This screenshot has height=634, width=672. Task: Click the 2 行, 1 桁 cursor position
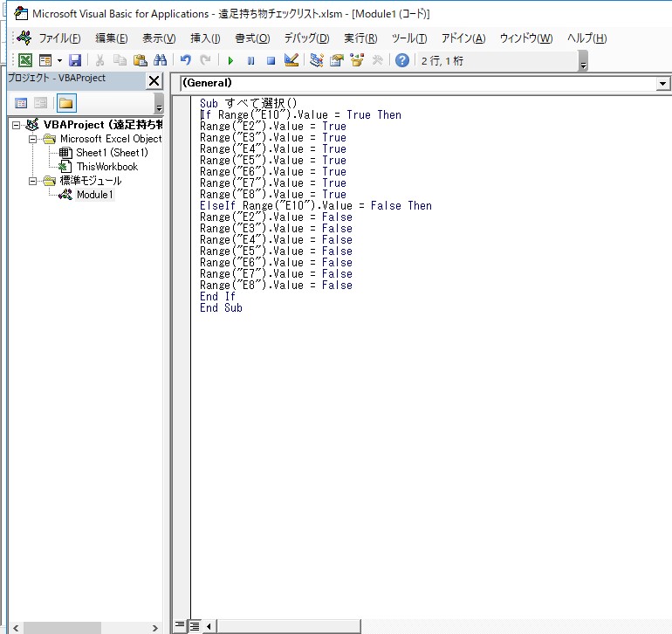(x=442, y=61)
